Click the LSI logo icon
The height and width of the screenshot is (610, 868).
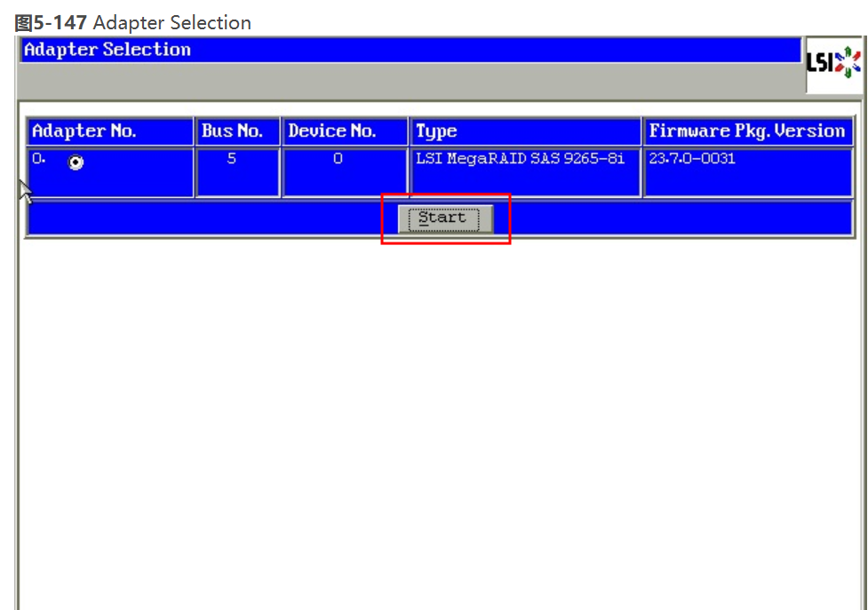click(x=833, y=62)
